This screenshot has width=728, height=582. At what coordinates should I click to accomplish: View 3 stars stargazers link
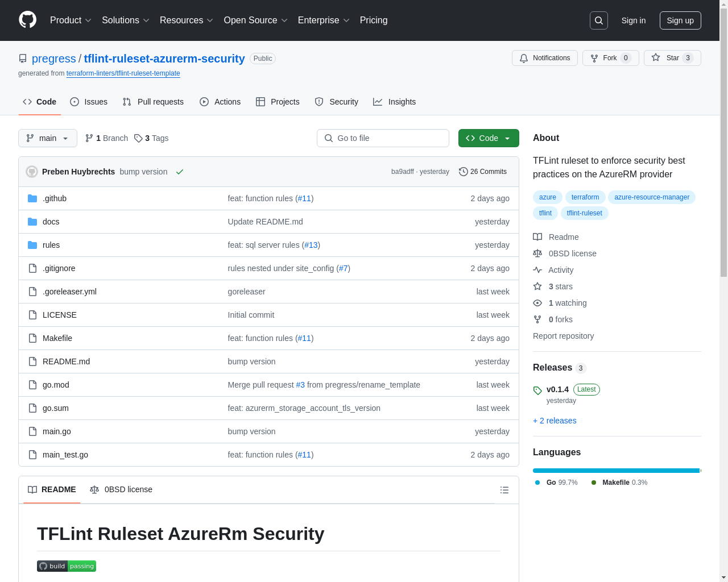click(553, 286)
